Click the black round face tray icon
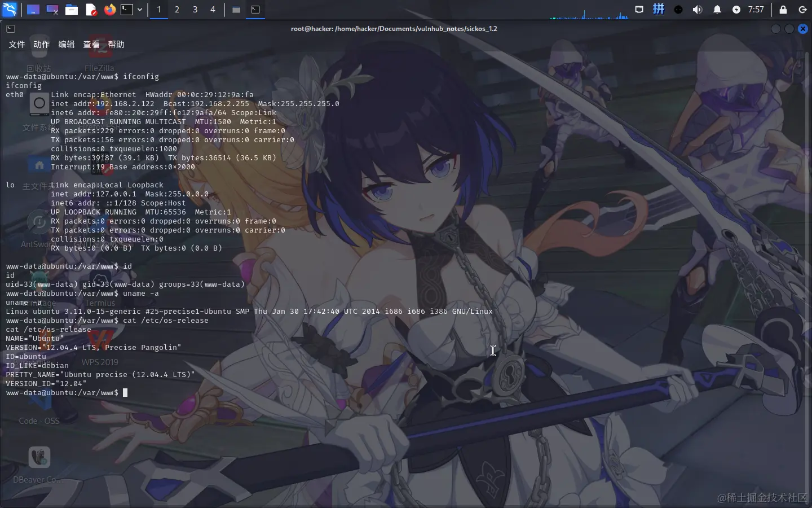The height and width of the screenshot is (508, 812). (678, 10)
